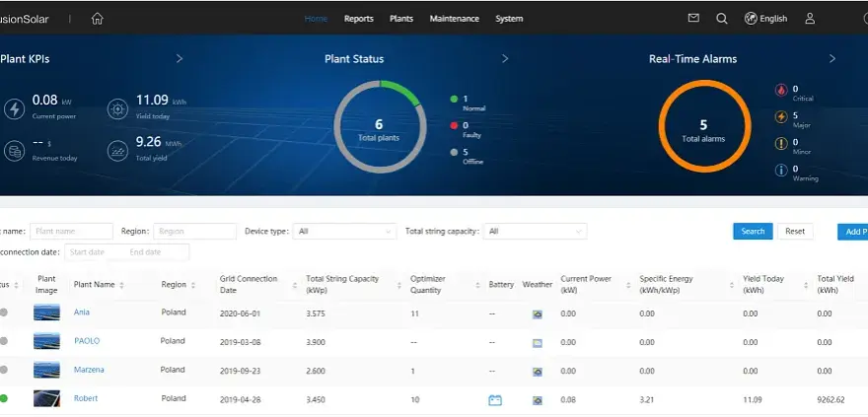Open the Reports menu

[x=359, y=19]
